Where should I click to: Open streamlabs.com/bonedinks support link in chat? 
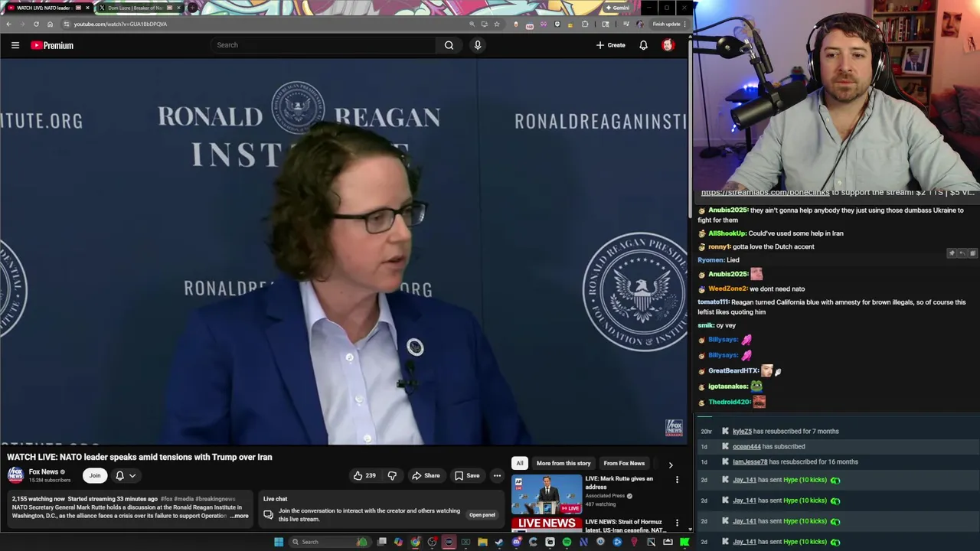(x=765, y=192)
